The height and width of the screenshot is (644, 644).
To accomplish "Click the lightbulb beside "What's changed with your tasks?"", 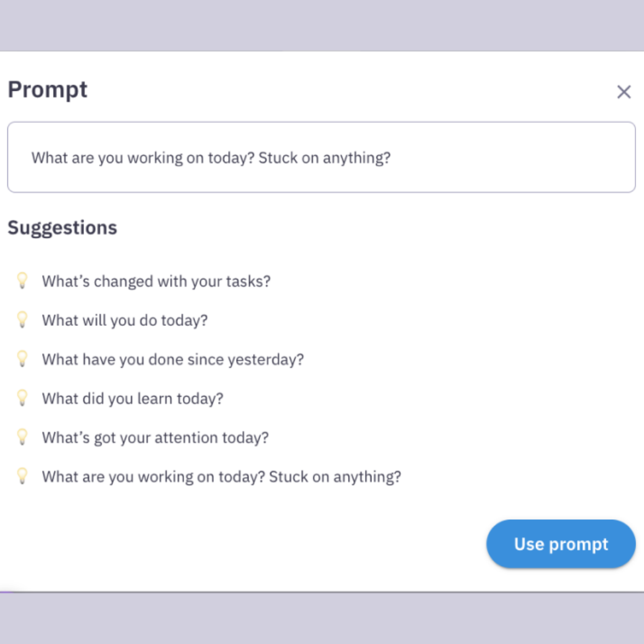I will point(22,281).
